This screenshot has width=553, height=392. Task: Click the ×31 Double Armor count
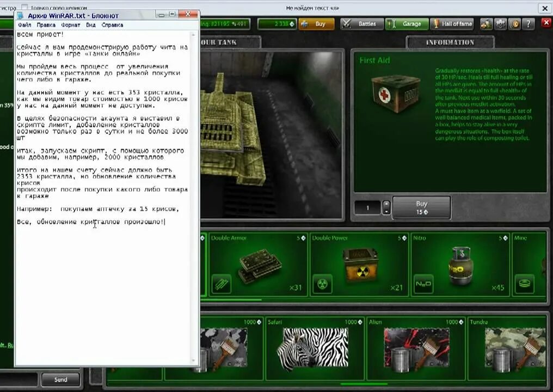click(296, 288)
